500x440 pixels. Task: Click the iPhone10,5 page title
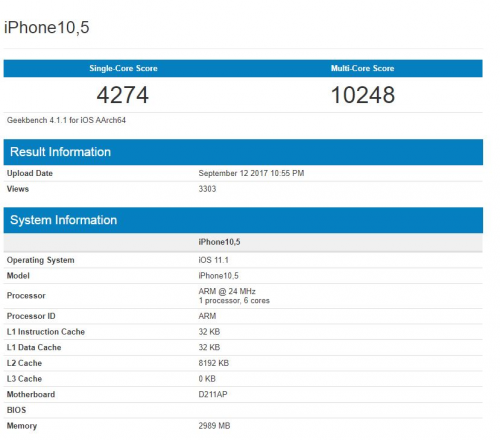pos(47,27)
